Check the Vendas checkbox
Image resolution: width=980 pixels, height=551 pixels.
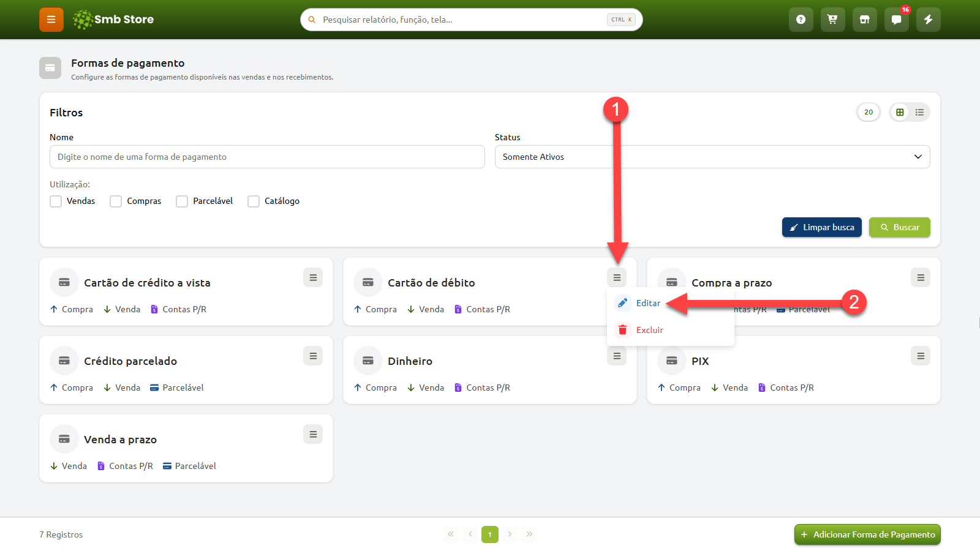[56, 201]
